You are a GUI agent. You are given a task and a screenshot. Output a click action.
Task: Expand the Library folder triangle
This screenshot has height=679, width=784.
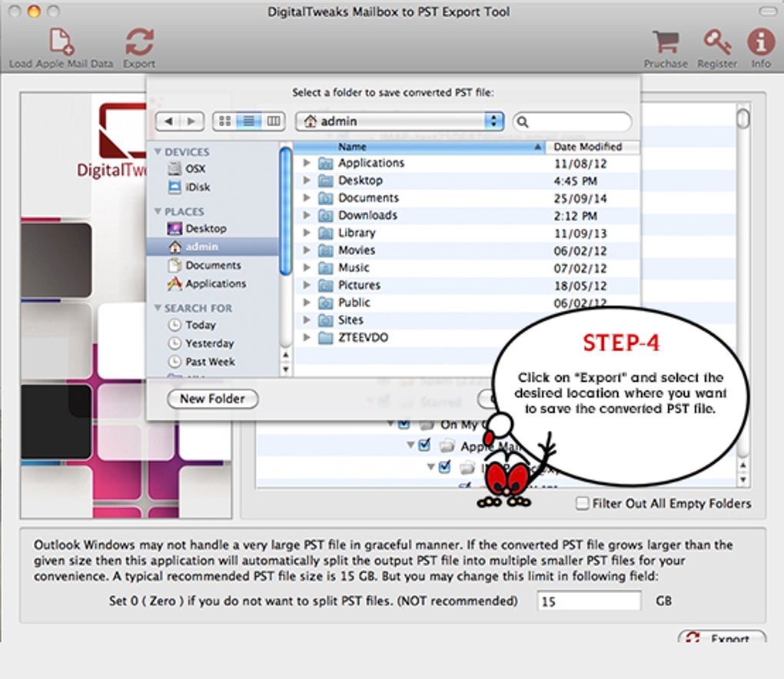(307, 233)
